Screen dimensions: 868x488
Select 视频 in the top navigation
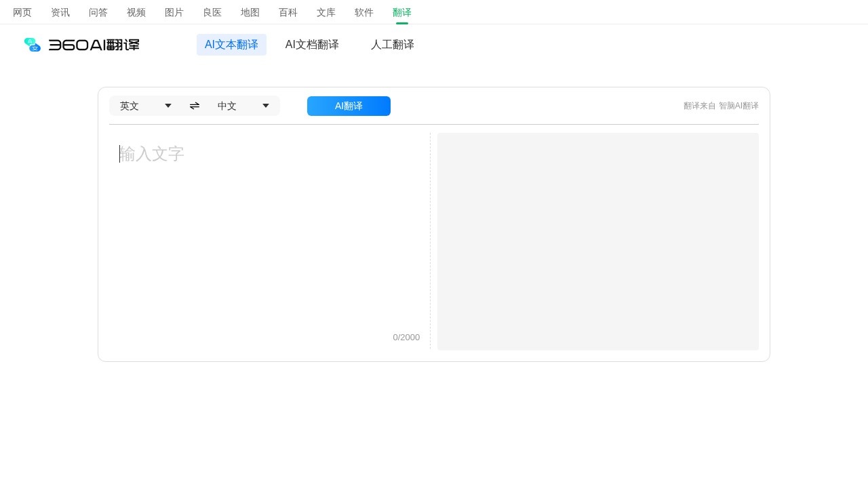click(x=136, y=12)
